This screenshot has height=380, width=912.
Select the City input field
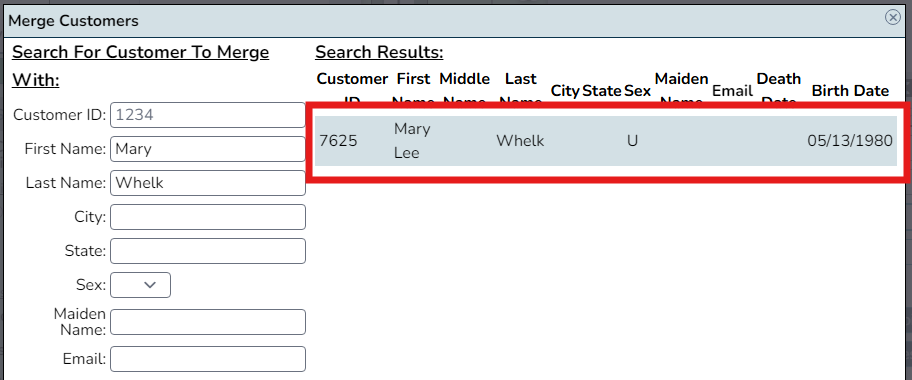click(x=208, y=217)
